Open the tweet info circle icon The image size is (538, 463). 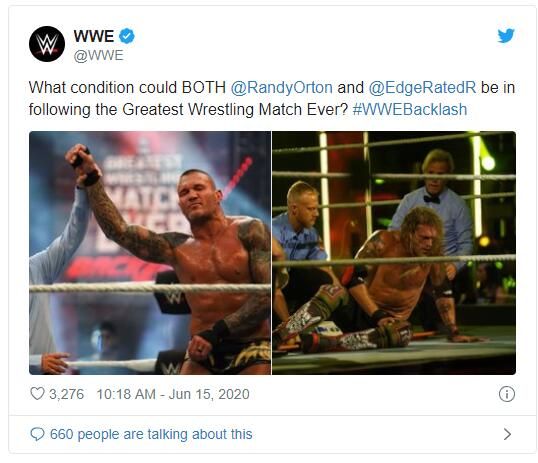[x=506, y=394]
